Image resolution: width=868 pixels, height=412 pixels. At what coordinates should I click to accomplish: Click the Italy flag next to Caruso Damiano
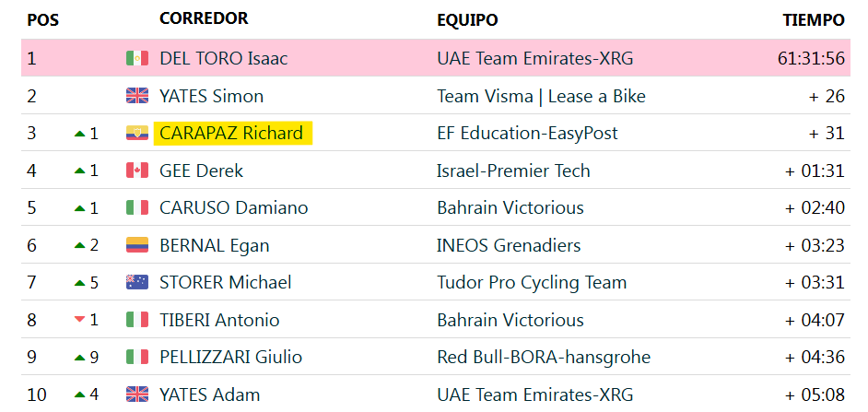136,207
